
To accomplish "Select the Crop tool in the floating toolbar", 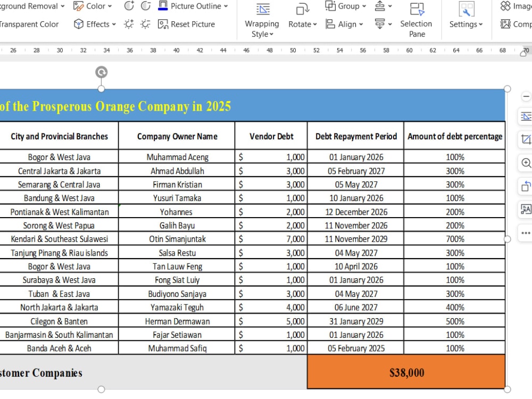I will [526, 139].
